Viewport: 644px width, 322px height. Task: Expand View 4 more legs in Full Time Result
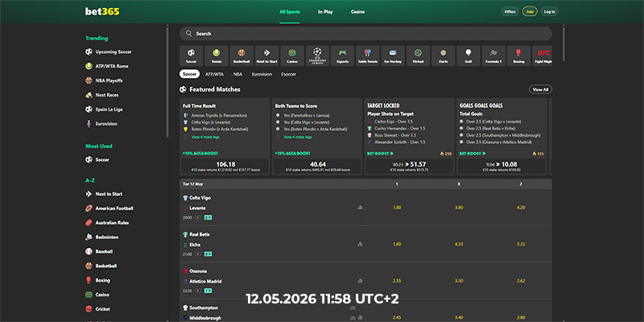point(205,137)
